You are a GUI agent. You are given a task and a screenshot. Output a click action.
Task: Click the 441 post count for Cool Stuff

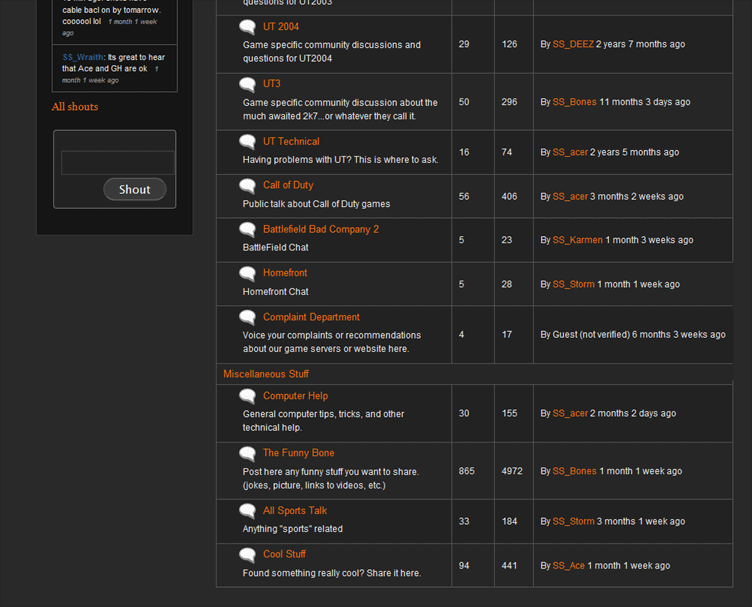[x=509, y=566]
